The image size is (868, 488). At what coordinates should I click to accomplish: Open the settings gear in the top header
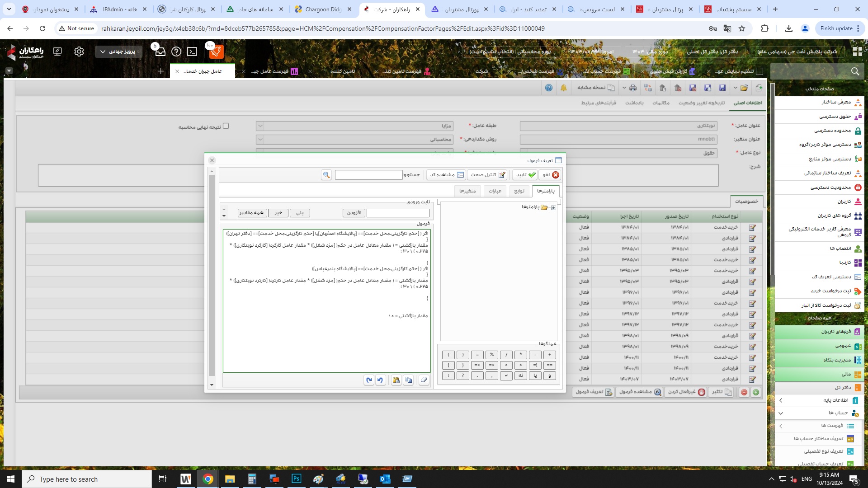click(79, 52)
